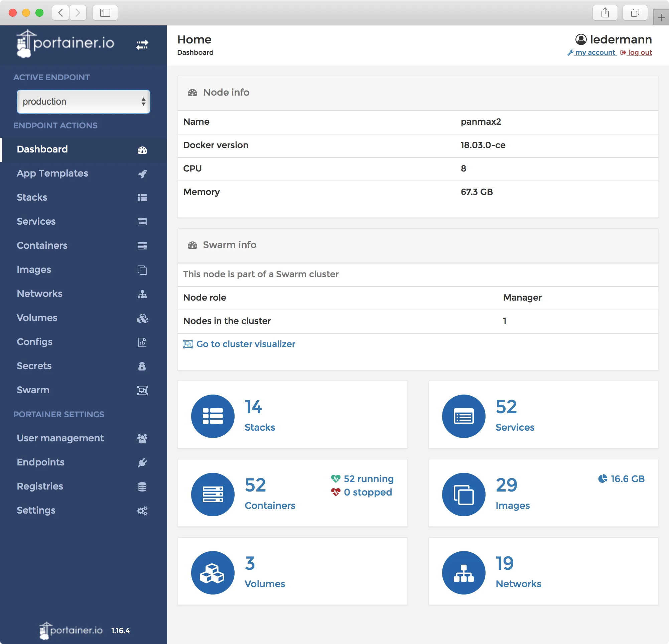
Task: Toggle the sidebar collapse arrows icon
Action: point(142,45)
